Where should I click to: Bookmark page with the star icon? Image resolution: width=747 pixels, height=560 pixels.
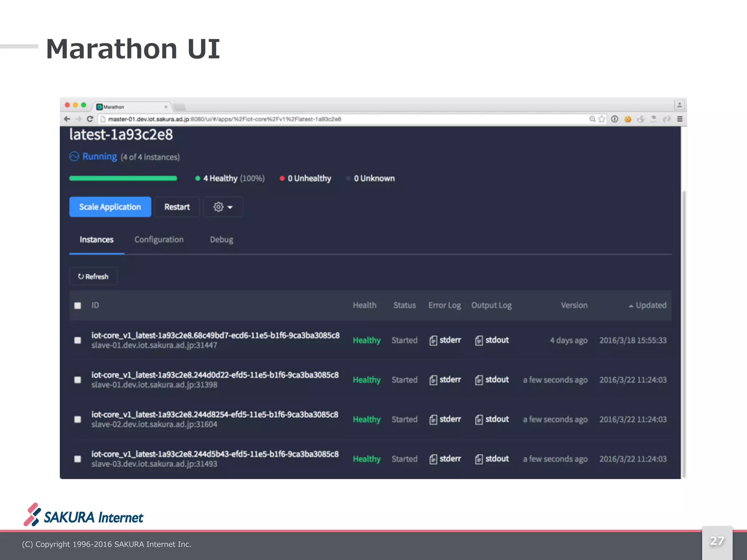pyautogui.click(x=602, y=119)
